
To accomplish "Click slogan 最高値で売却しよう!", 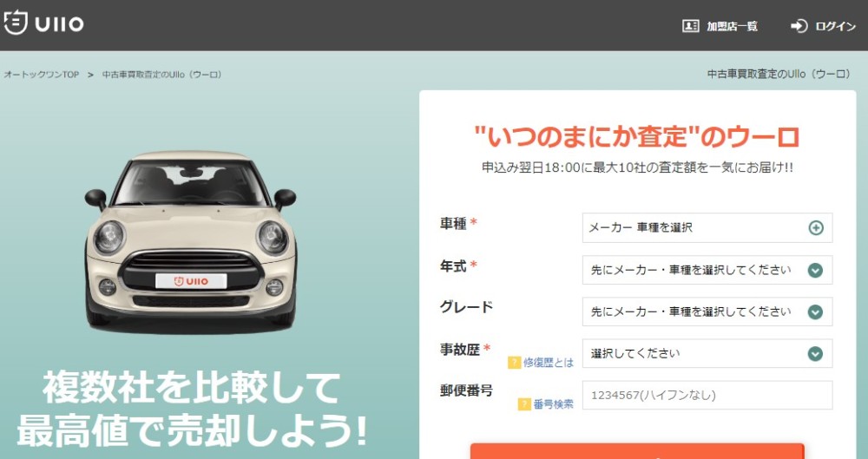I will (192, 430).
